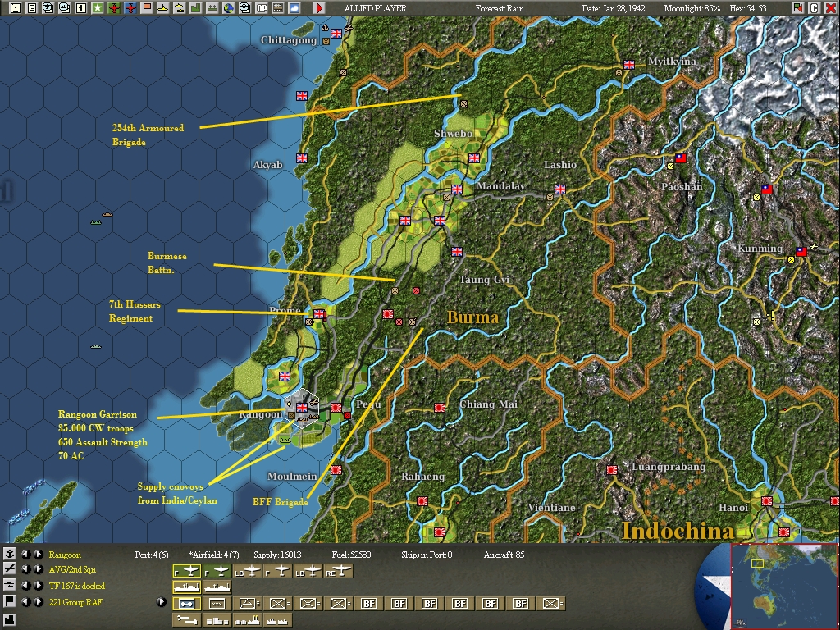The height and width of the screenshot is (630, 840).
Task: Click the TF 167 is docked task force entry
Action: [x=77, y=585]
